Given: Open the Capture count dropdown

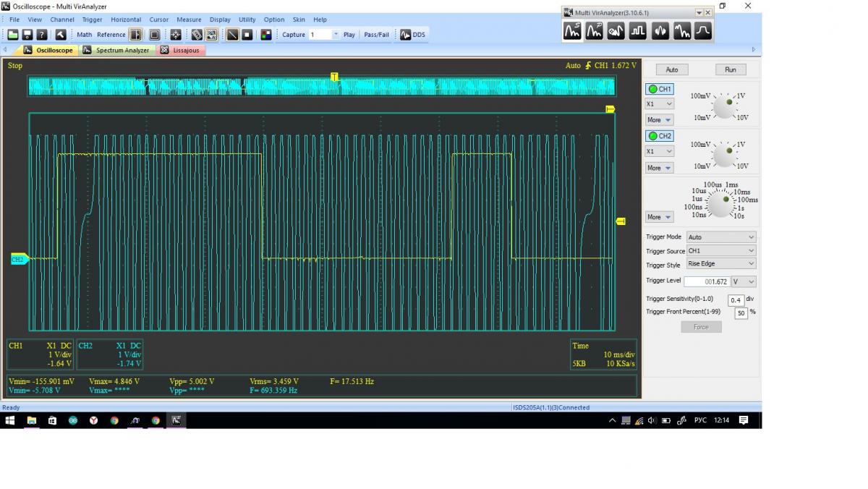Looking at the screenshot, I should click(x=336, y=34).
